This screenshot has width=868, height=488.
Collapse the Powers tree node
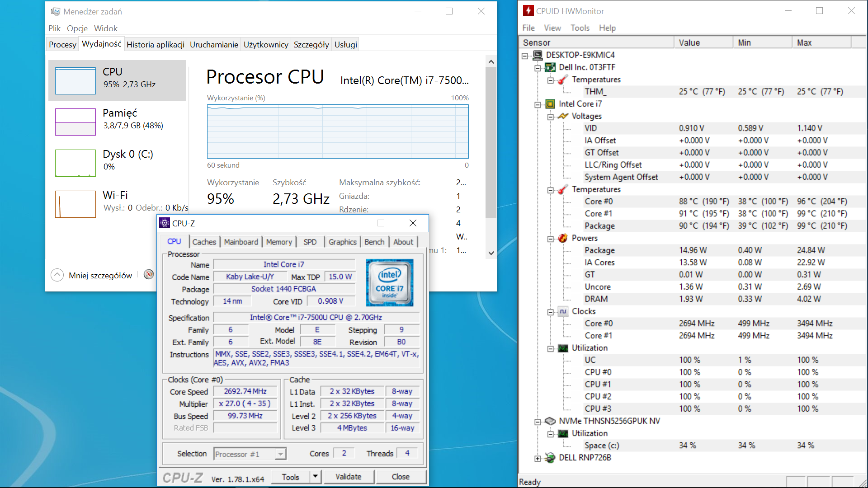pos(550,239)
